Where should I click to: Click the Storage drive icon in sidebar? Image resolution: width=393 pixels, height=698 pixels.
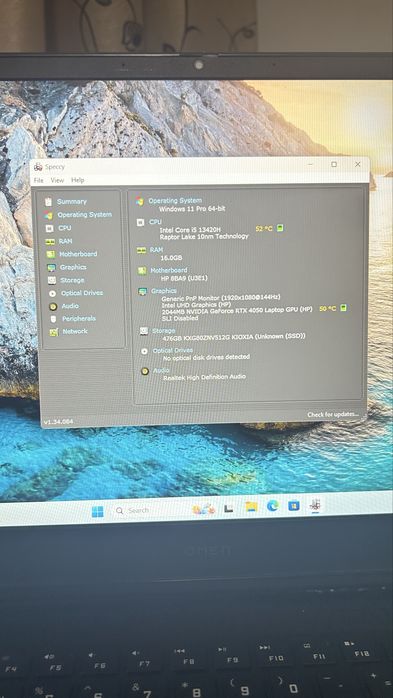point(52,280)
